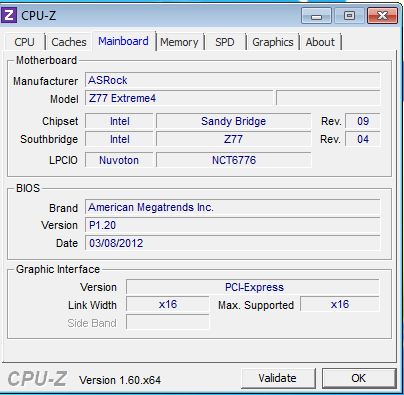The image size is (404, 395).
Task: Click the Chipset vendor Intel value
Action: [x=119, y=121]
